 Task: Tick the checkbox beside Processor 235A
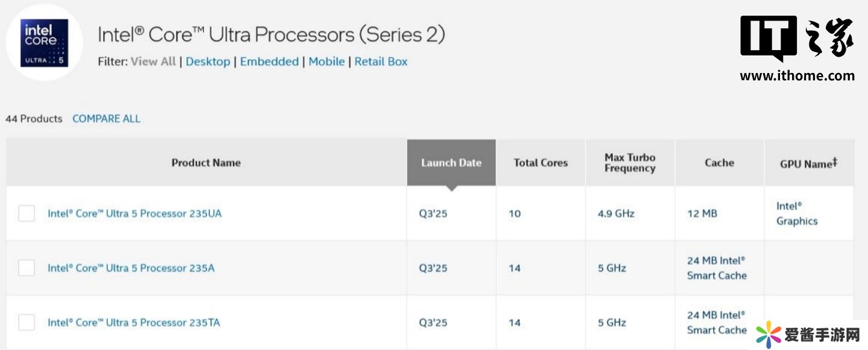coord(27,268)
